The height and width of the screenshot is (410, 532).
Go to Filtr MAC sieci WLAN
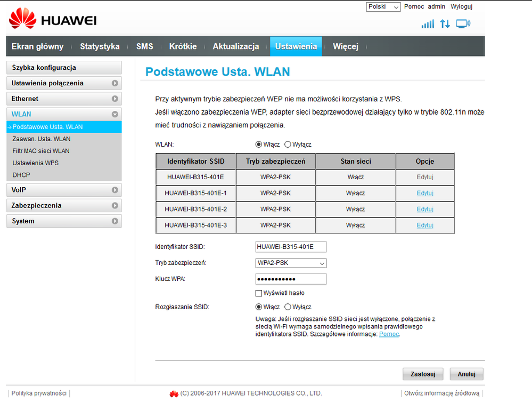(x=41, y=151)
